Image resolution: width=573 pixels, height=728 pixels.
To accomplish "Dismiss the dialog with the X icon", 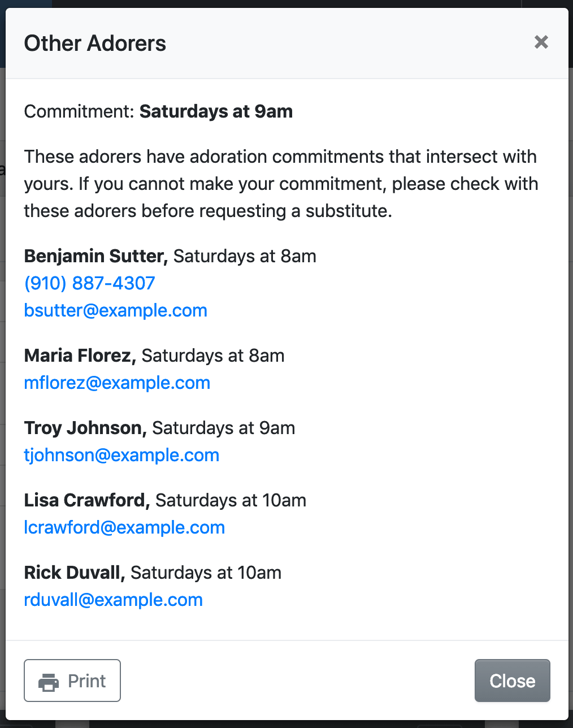I will pos(541,42).
